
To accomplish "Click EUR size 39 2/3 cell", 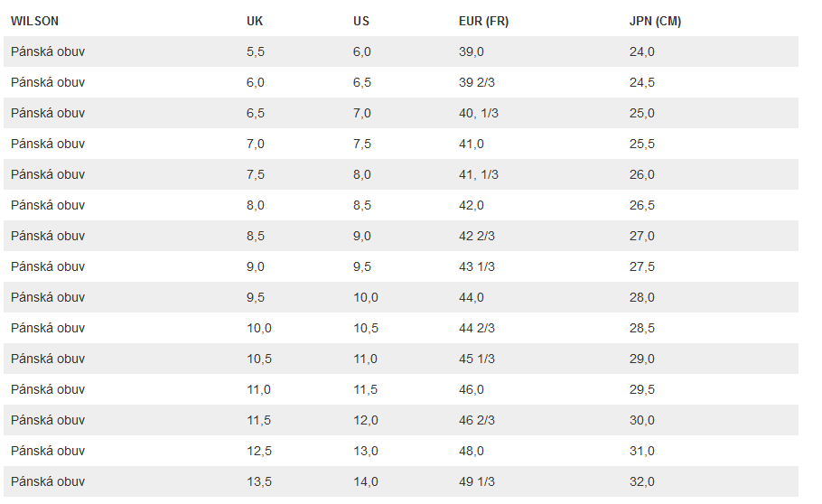I will [x=477, y=82].
